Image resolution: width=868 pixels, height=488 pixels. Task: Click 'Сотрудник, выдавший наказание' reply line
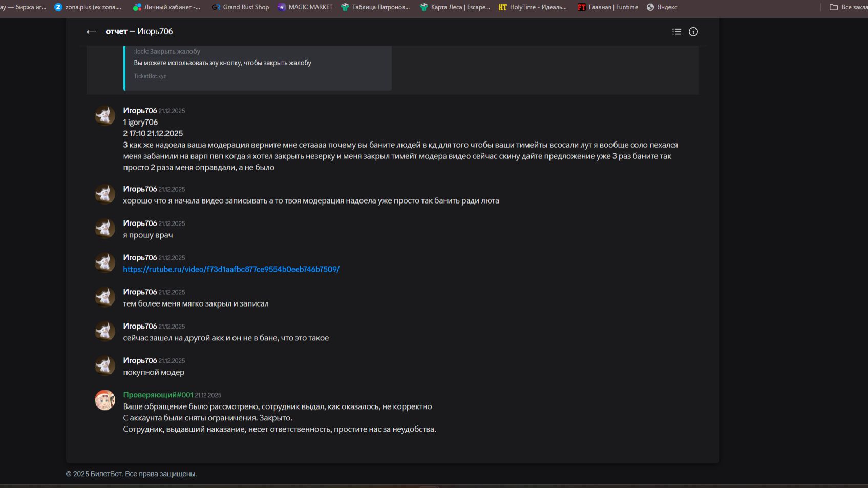(280, 429)
